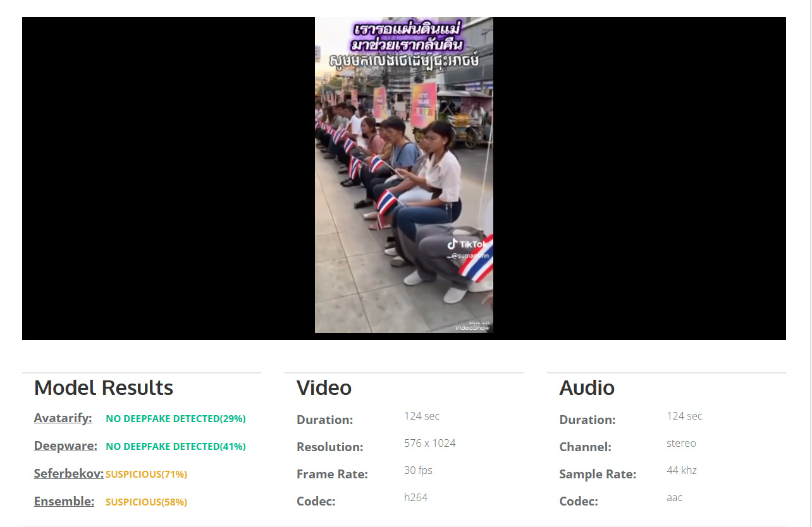Screen dimensions: 812x527
Task: Click the video frame thumbnail
Action: 403,175
